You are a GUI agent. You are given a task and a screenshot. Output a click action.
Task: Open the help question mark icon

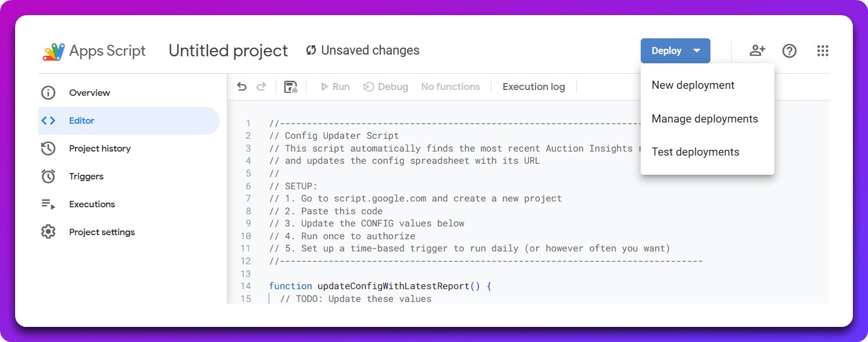[789, 51]
